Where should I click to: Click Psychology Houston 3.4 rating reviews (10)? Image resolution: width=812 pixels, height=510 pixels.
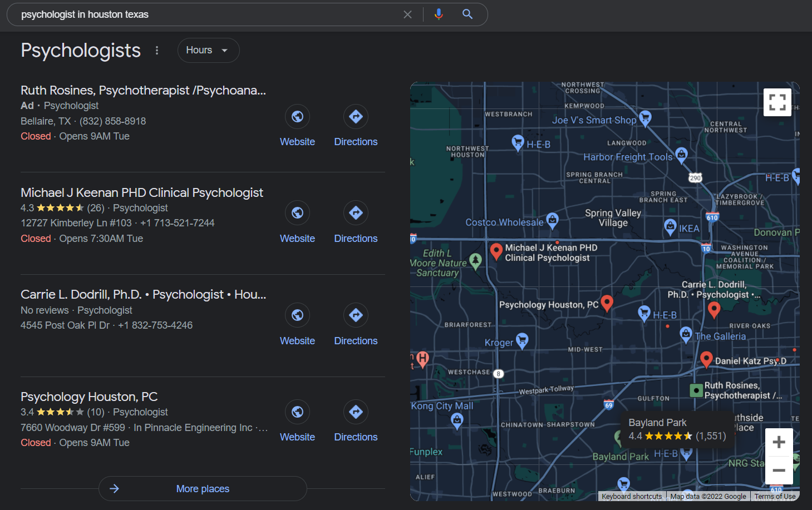tap(62, 412)
